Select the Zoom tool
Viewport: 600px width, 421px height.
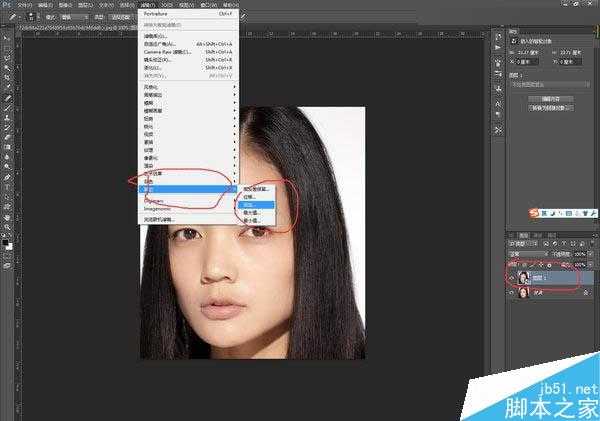pyautogui.click(x=7, y=228)
